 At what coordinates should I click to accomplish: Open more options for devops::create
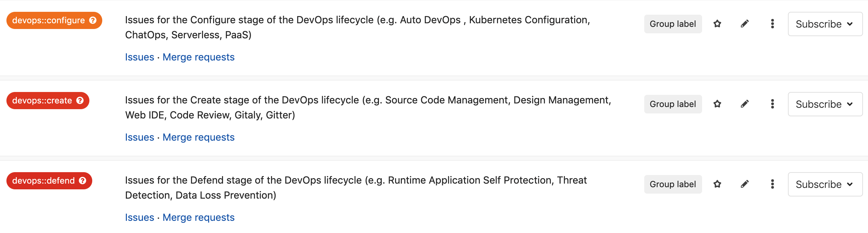(x=773, y=104)
